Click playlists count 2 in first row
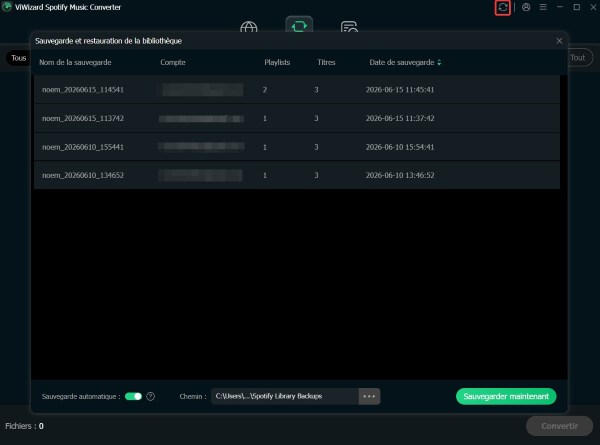This screenshot has height=445, width=600. coord(265,90)
